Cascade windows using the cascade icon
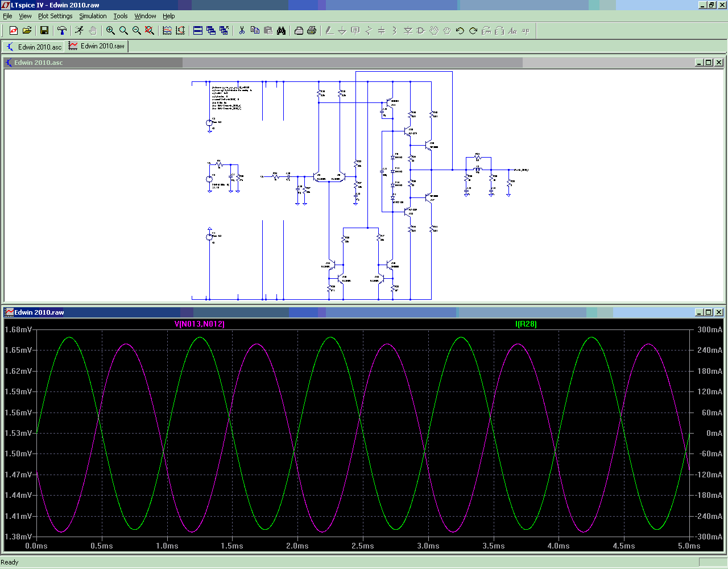 [211, 31]
